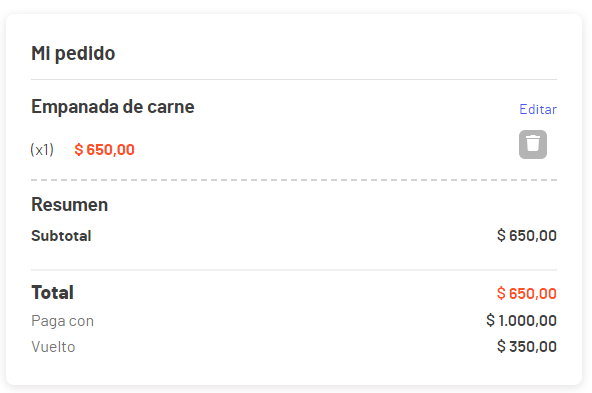Click the divider line above Total

294,270
